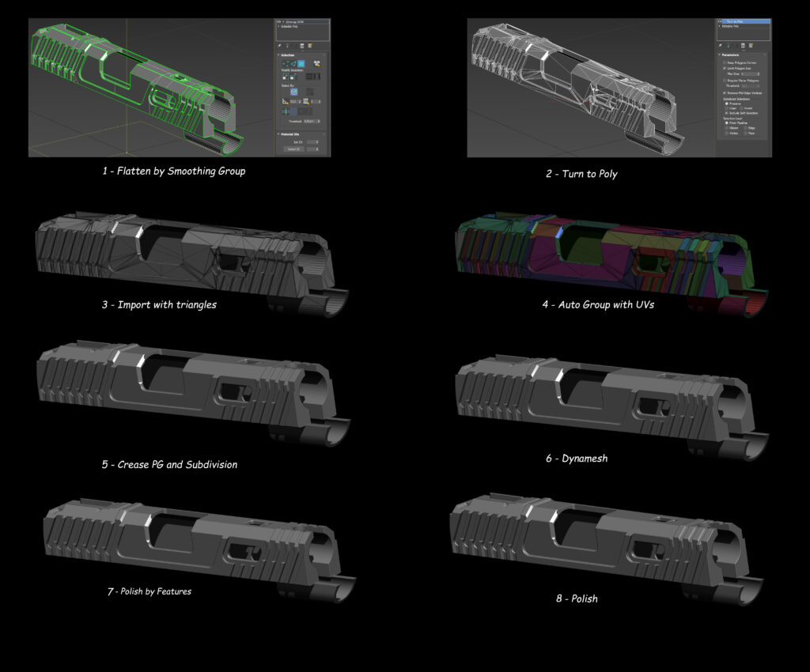Click the Crease PG and Subdivision model image

point(193,392)
